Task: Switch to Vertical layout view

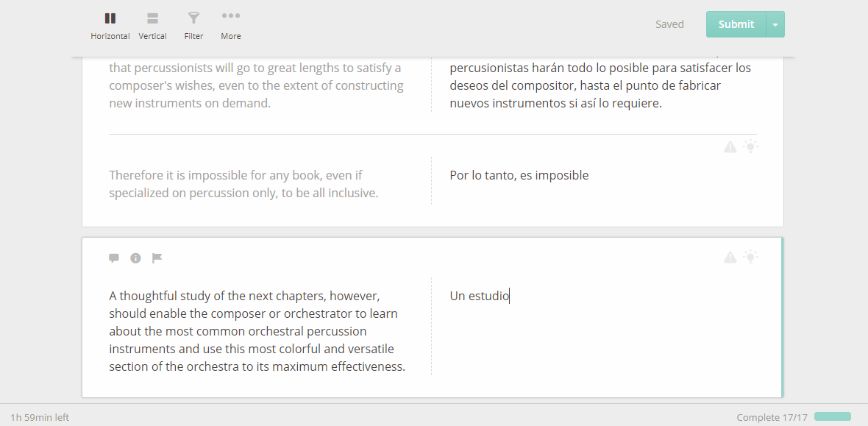Action: [x=152, y=26]
